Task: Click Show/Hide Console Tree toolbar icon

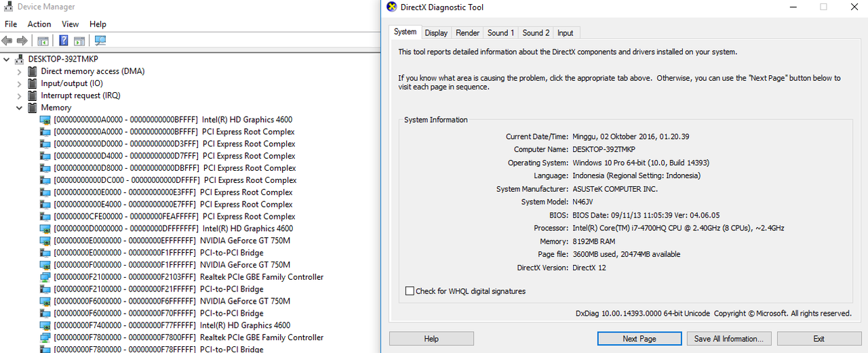Action: tap(43, 41)
